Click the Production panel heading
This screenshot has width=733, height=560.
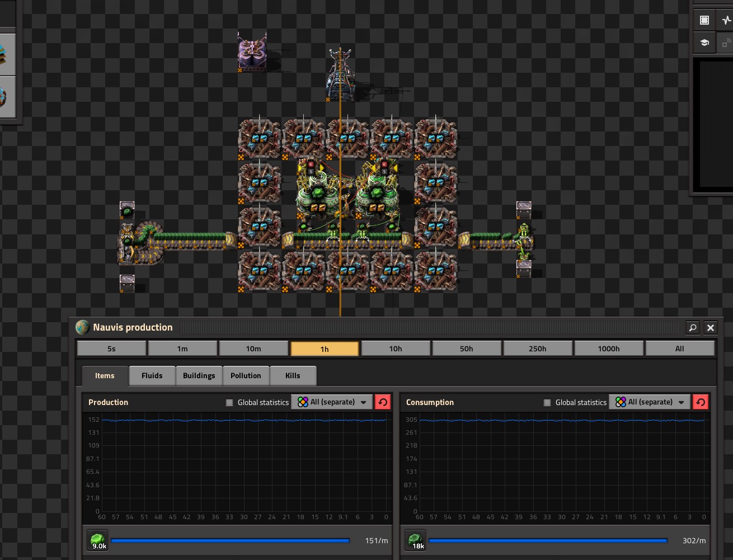coord(108,402)
